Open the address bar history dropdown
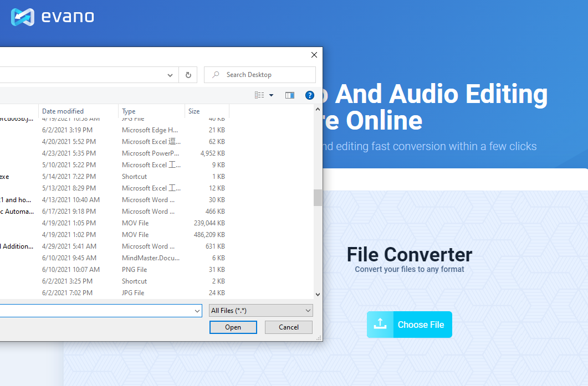 tap(171, 75)
